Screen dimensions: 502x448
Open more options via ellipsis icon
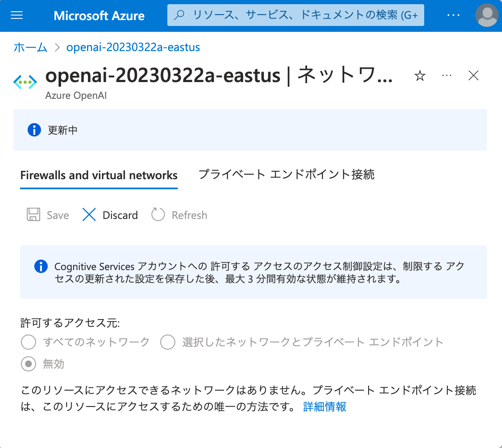click(x=446, y=76)
